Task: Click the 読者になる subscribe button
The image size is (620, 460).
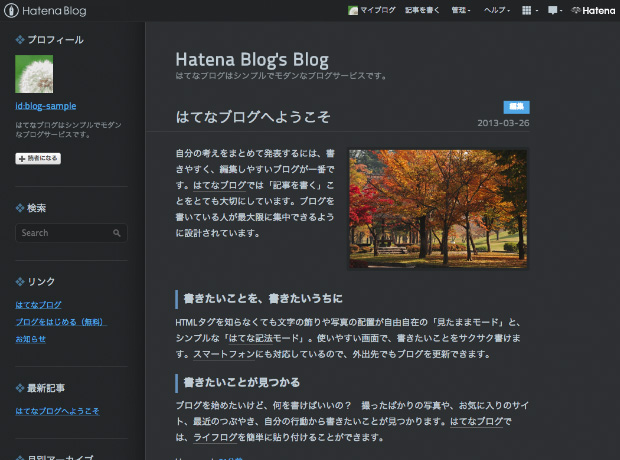Action: click(38, 158)
